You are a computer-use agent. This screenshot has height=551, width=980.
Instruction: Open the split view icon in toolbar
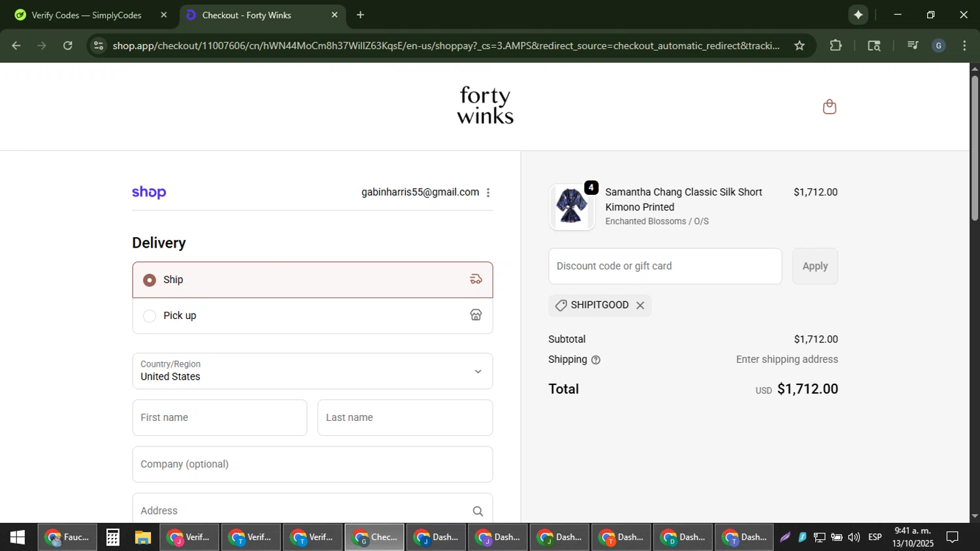tap(874, 45)
